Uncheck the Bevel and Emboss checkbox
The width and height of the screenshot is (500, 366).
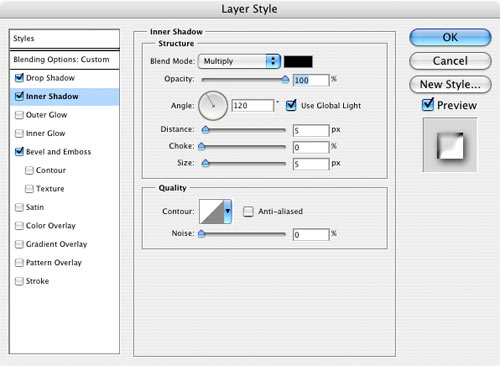tap(19, 152)
